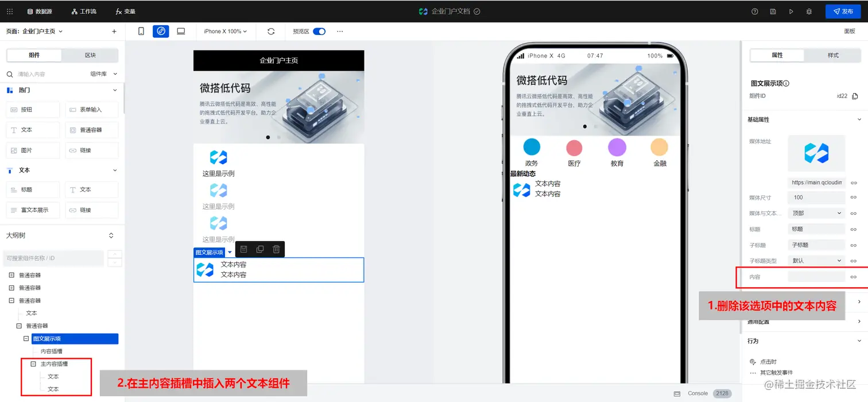Select the 按钮 button component

[x=33, y=110]
